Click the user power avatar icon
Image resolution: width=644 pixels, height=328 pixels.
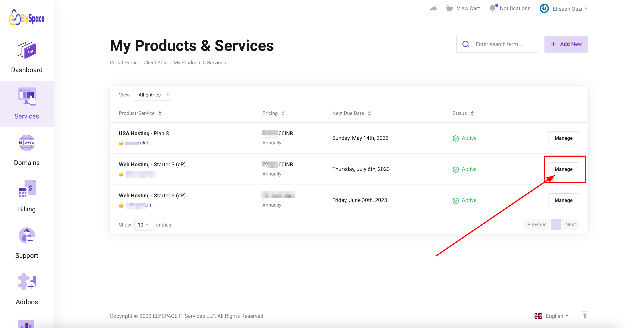coord(544,8)
